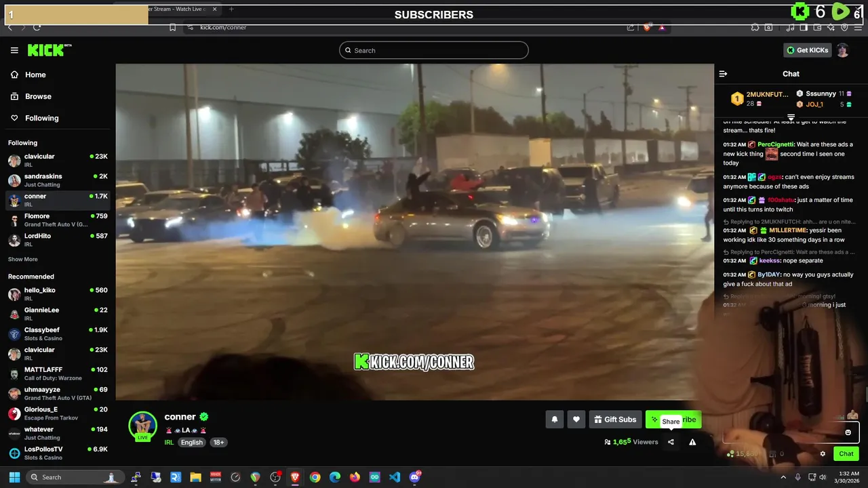
Task: Open the user profile avatar menu
Action: (842, 50)
